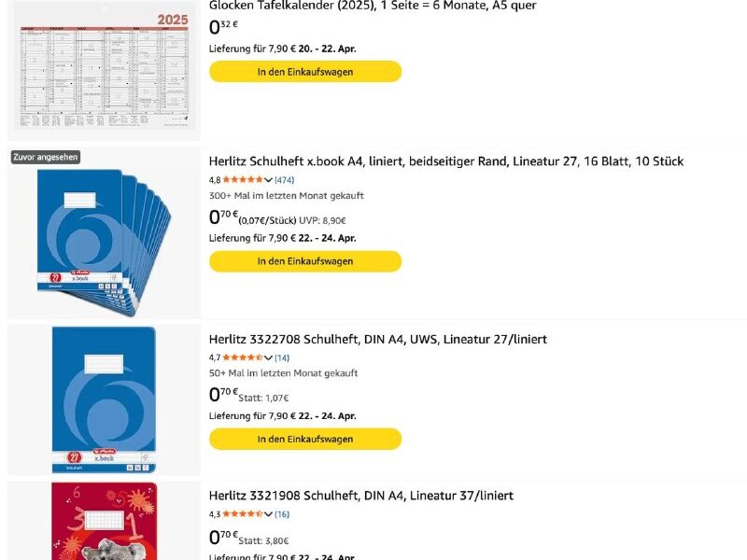
Task: Expand the rating dropdown beside 4,3 stars
Action: click(x=269, y=514)
